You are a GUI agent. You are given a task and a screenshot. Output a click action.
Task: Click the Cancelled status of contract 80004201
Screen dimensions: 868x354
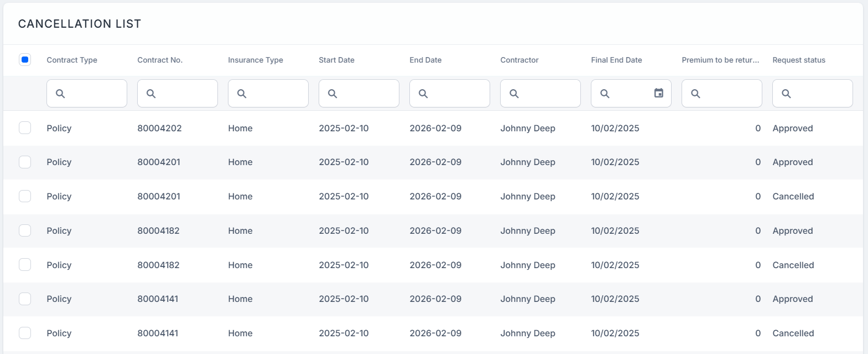pyautogui.click(x=793, y=196)
